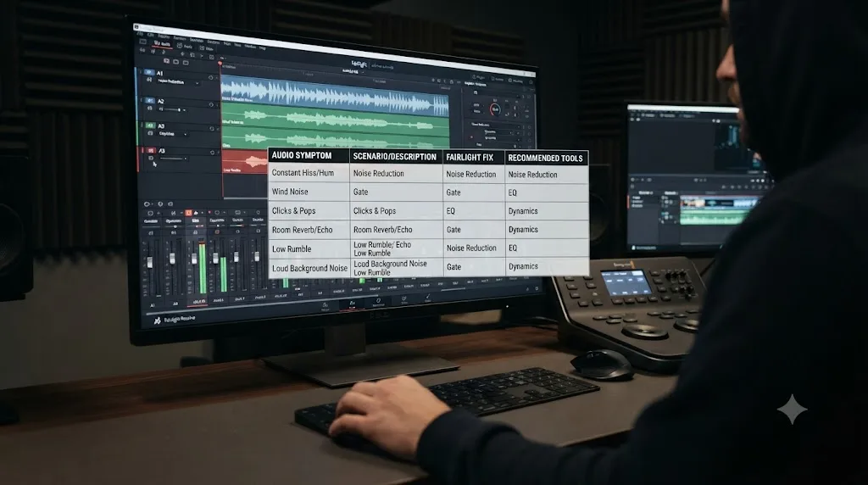This screenshot has width=868, height=485.
Task: Open the red-underlined page tab at bottom center
Action: [352, 304]
